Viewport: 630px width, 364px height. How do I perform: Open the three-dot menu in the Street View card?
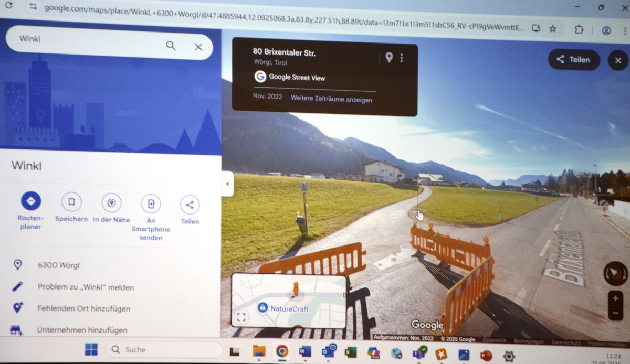[x=402, y=58]
